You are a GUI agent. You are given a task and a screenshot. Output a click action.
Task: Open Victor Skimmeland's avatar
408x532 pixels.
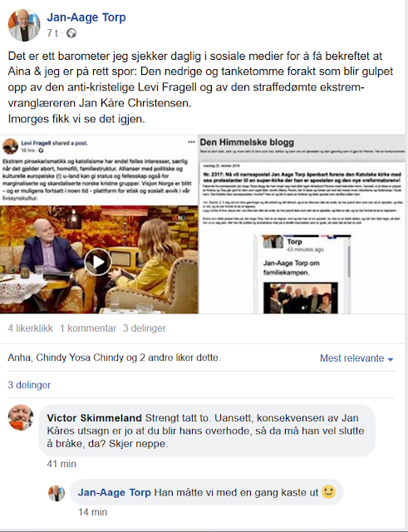pos(21,417)
